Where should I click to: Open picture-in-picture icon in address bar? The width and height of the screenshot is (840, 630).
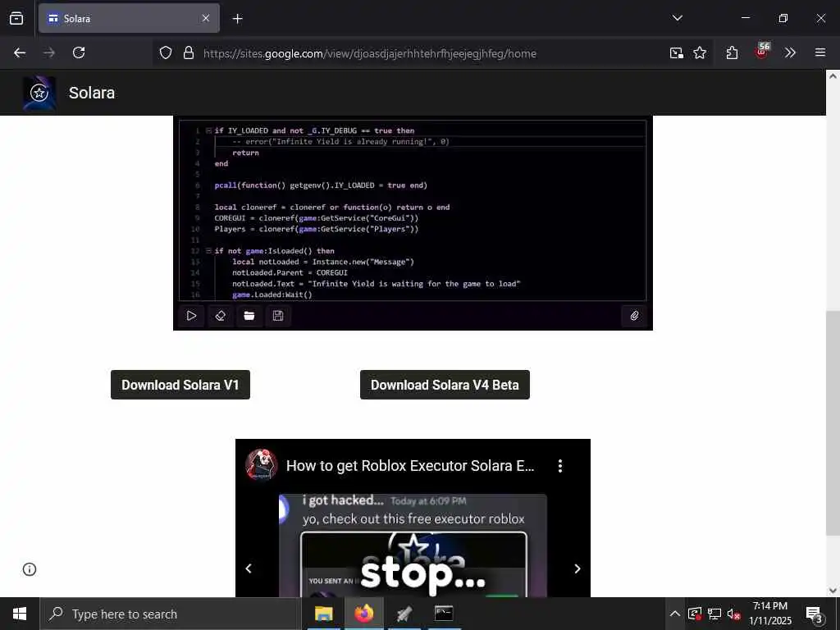click(x=676, y=52)
